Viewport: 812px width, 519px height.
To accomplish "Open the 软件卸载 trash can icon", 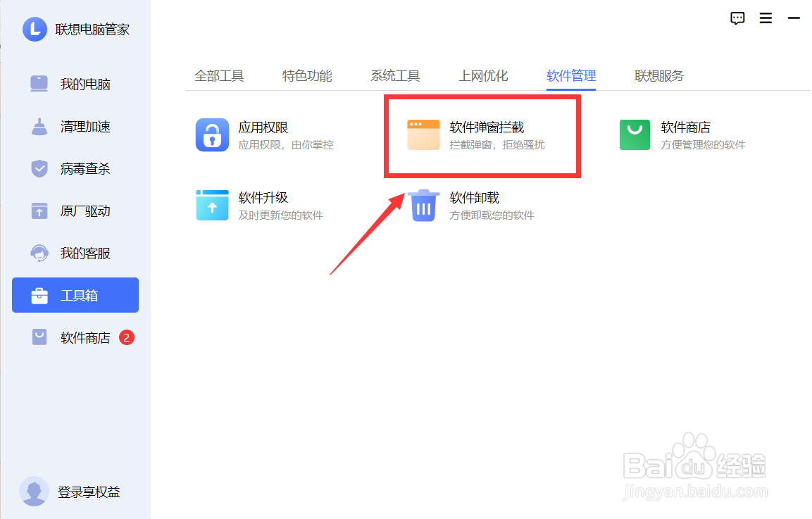I will click(424, 205).
